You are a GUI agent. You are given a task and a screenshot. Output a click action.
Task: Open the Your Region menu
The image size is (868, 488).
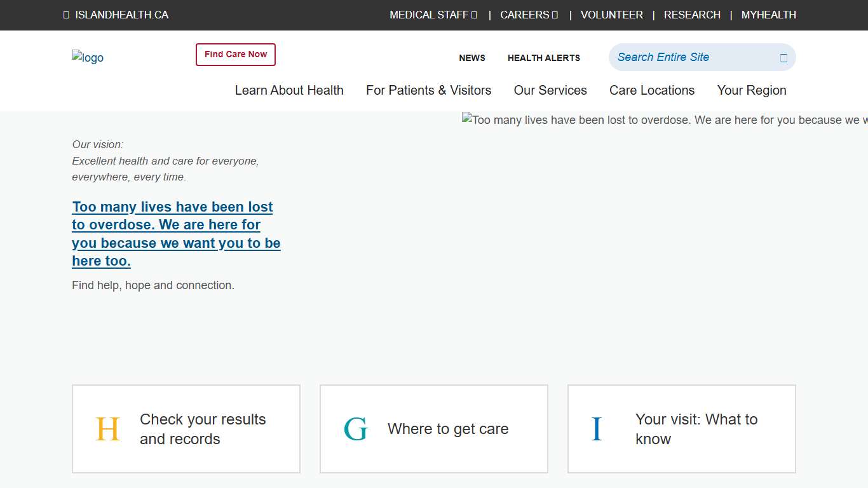pyautogui.click(x=752, y=90)
